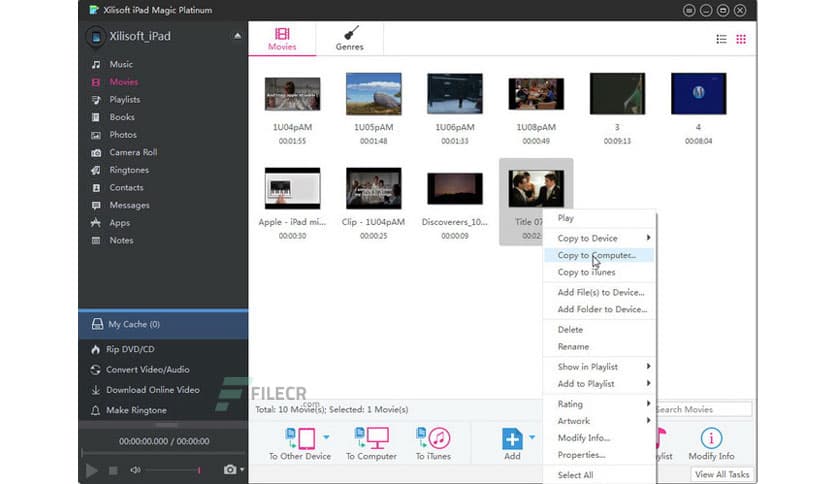Select the Apple - iPad mi... thumbnail
The image size is (836, 484).
click(292, 188)
